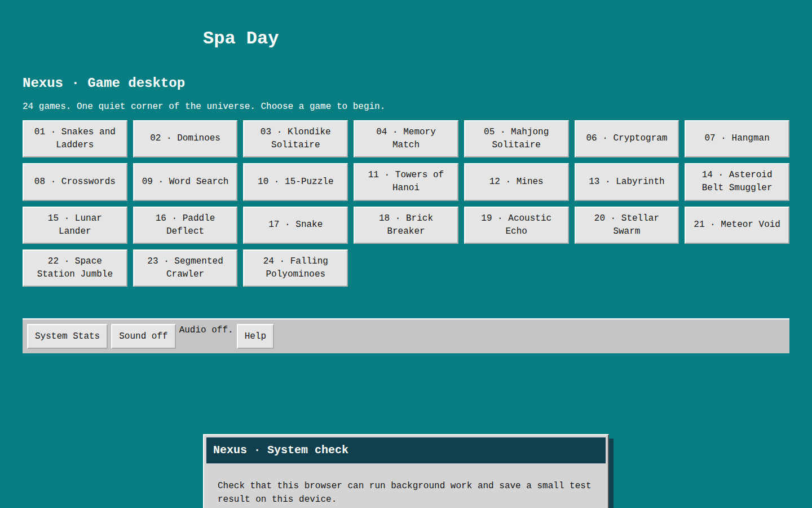This screenshot has width=812, height=508.
Task: Click the 'Nexus · Game desktop' title
Action: click(x=104, y=83)
